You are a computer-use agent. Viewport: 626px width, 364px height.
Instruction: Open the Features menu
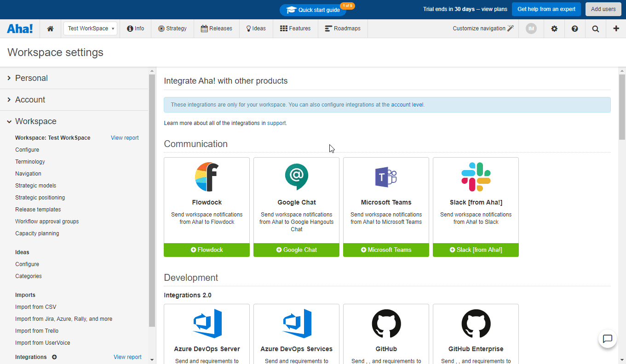point(295,28)
